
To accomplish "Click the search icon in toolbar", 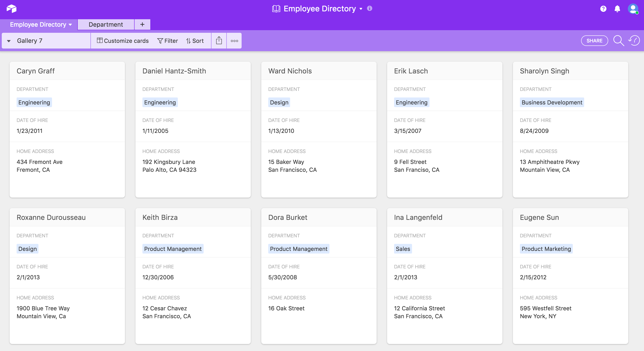I will [618, 41].
